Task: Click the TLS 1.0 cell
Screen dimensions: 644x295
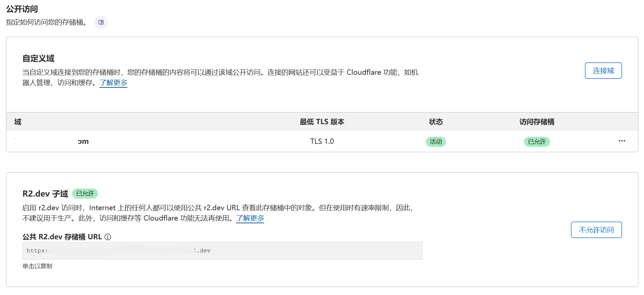Action: coord(322,141)
